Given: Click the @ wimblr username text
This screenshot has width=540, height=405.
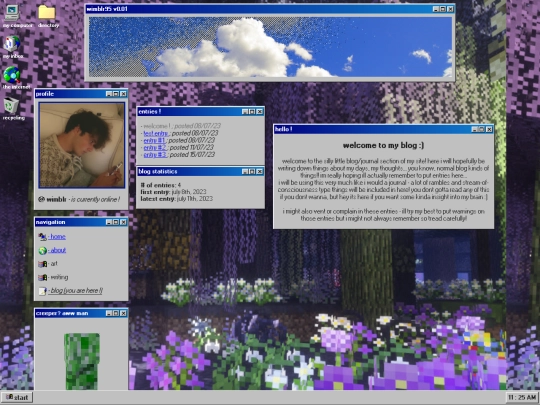Looking at the screenshot, I should 52,199.
